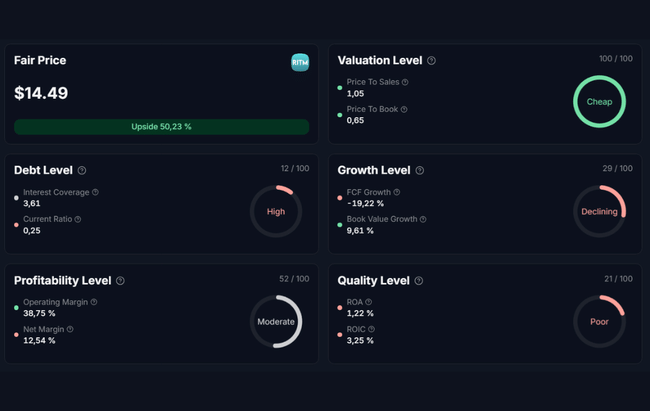Viewport: 650px width, 411px height.
Task: Click the Current Ratio help icon
Action: pyautogui.click(x=78, y=219)
